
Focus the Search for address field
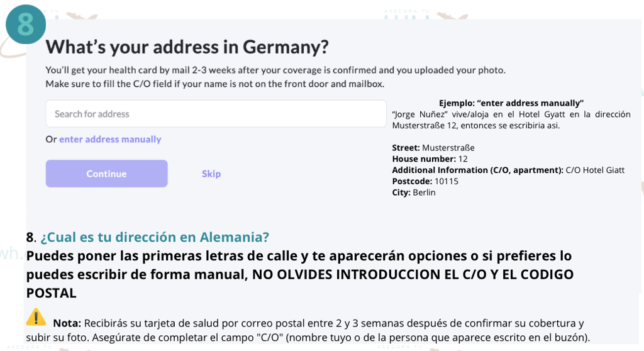pos(216,114)
